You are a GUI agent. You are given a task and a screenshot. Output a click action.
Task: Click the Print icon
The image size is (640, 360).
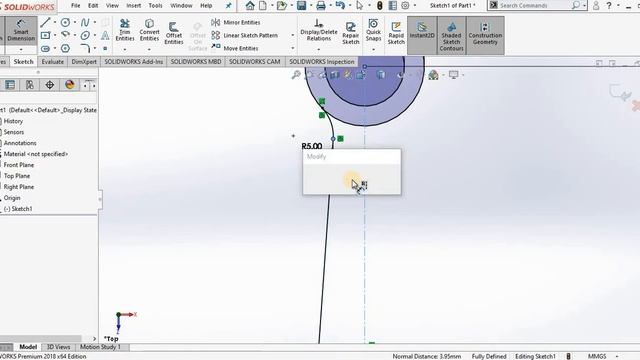321,6
